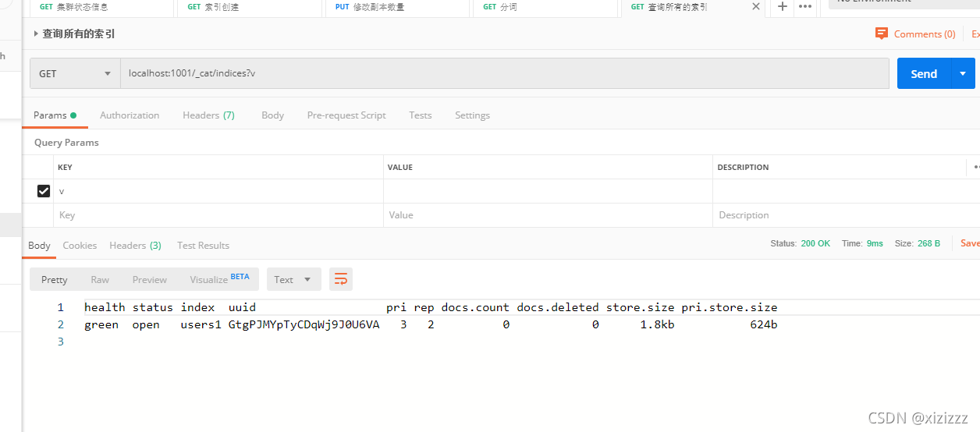Click the 'v' key cell
Screen dimensions: 980x432
click(x=219, y=191)
